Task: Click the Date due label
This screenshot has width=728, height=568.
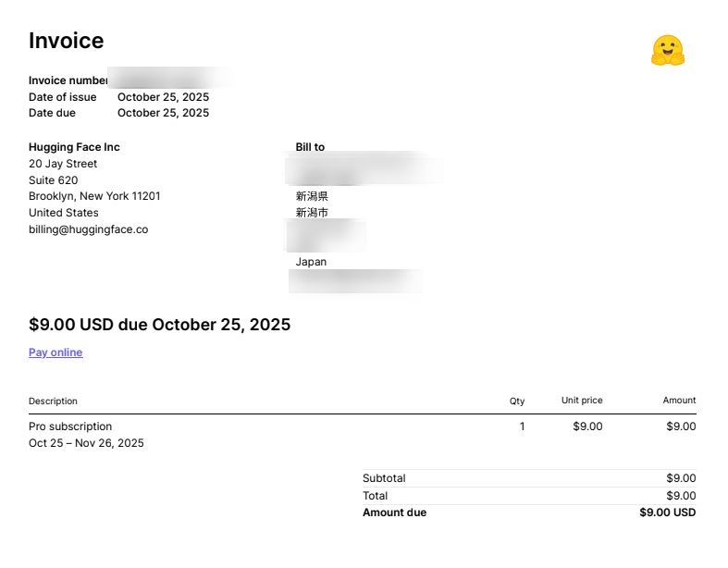Action: (52, 113)
